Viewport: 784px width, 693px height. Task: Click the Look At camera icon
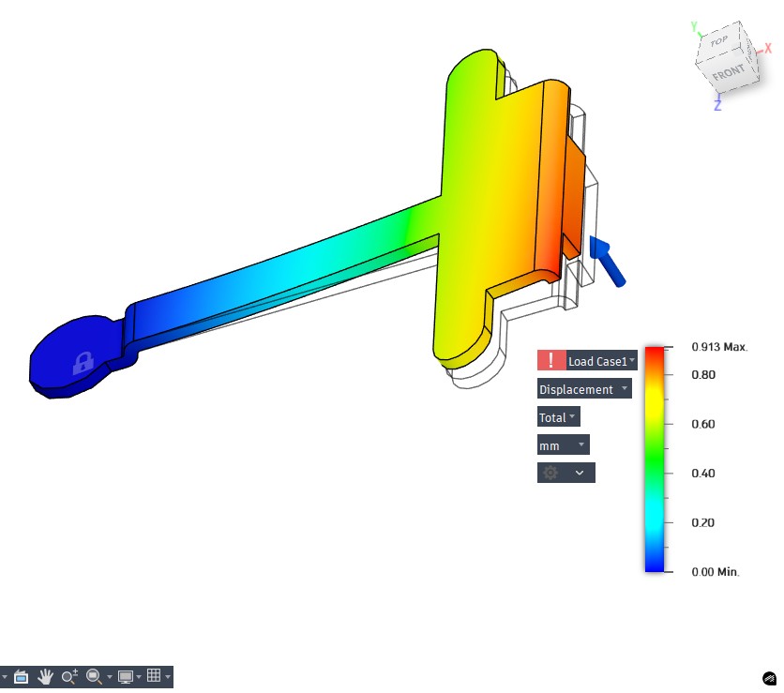pos(22,676)
